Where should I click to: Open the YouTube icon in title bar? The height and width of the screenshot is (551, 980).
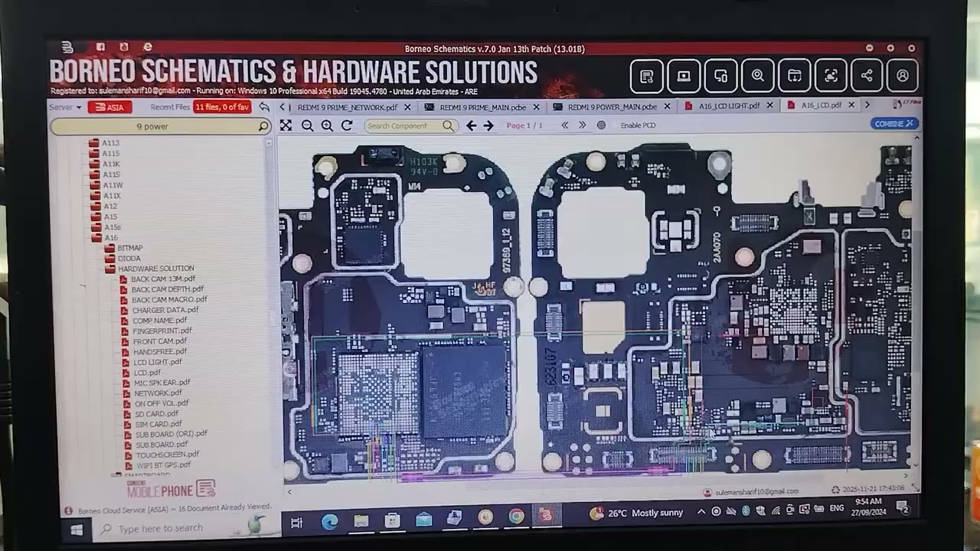point(123,47)
